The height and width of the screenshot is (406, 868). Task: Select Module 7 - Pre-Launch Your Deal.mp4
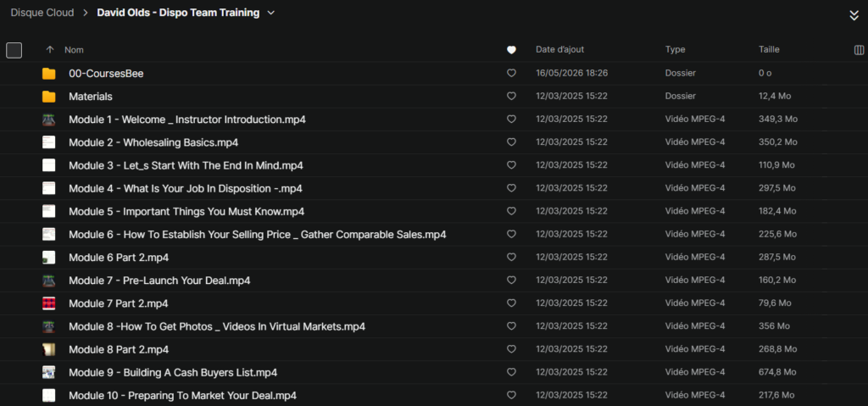pos(159,281)
